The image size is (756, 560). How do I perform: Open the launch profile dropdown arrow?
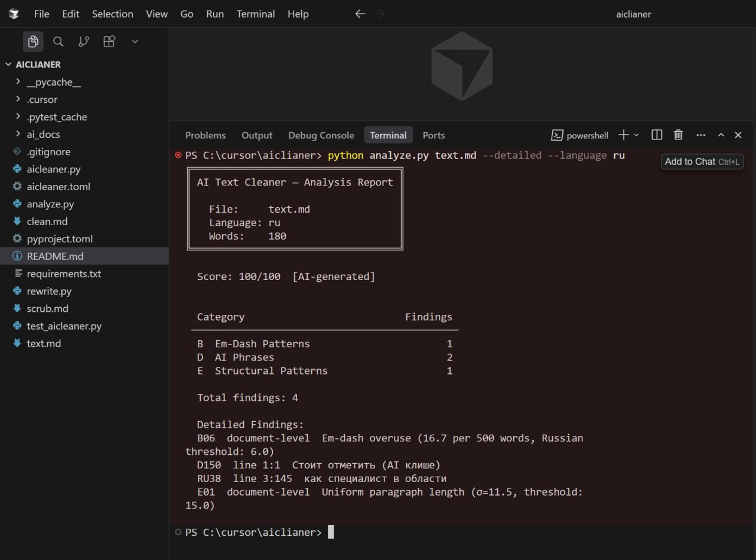(x=636, y=135)
